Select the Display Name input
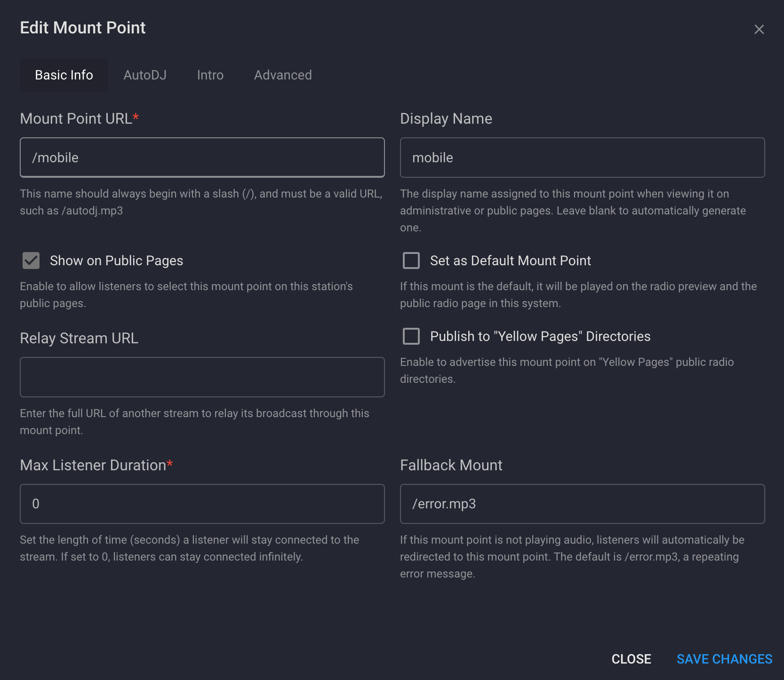 tap(582, 158)
